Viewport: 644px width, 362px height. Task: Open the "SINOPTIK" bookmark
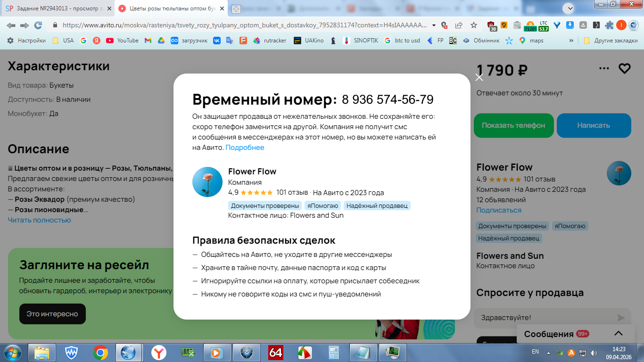point(361,41)
